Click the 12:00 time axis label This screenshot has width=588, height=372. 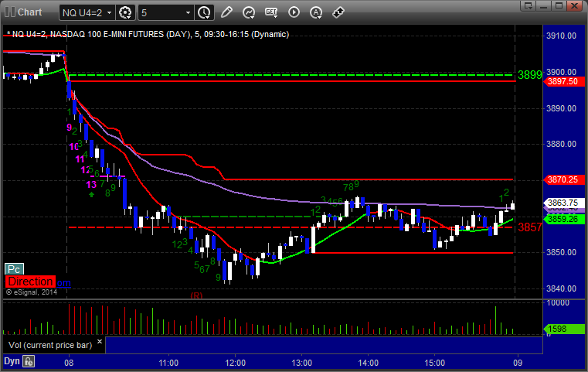(235, 363)
